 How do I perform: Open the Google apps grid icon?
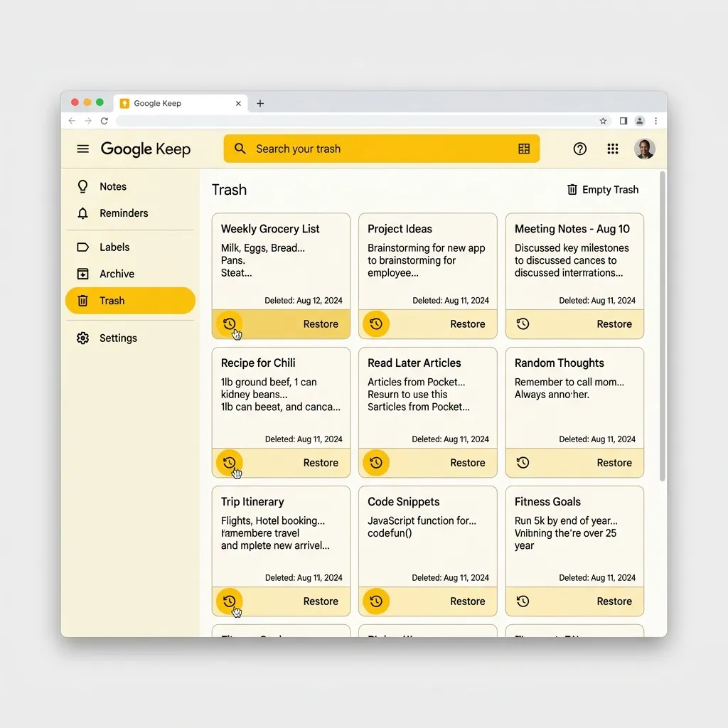pyautogui.click(x=613, y=149)
